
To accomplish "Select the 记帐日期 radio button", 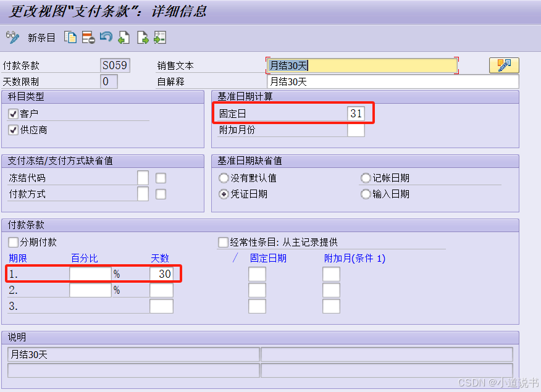I will click(366, 178).
